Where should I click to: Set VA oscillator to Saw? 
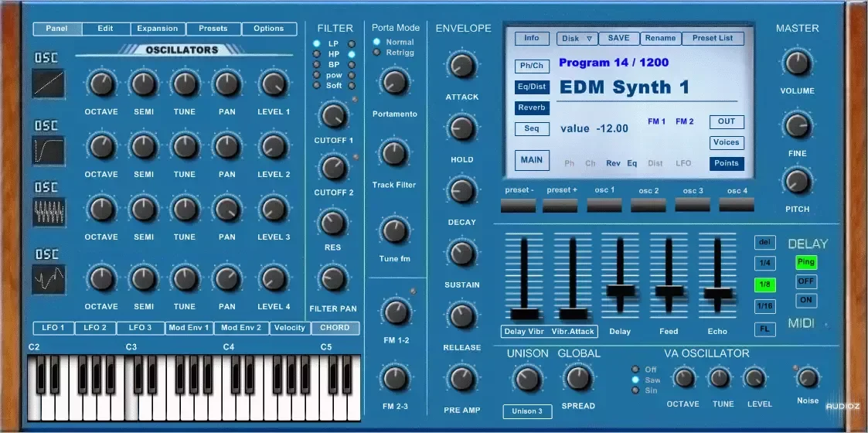pos(635,380)
